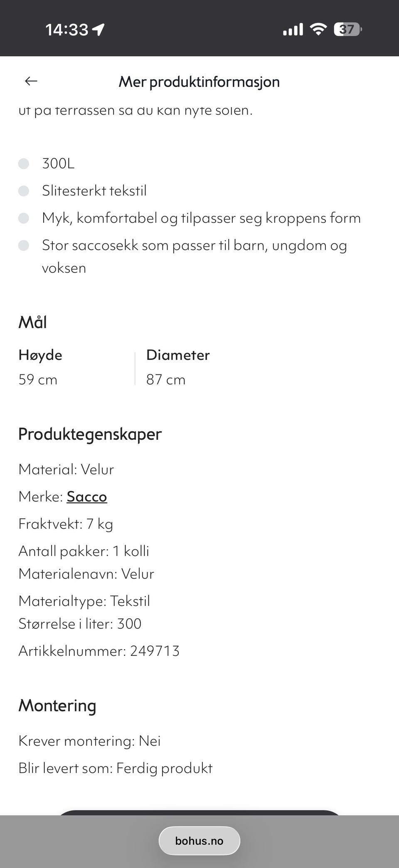Viewport: 399px width, 868px height.
Task: Tap the Fraktvekt 7 kg line
Action: pos(66,524)
